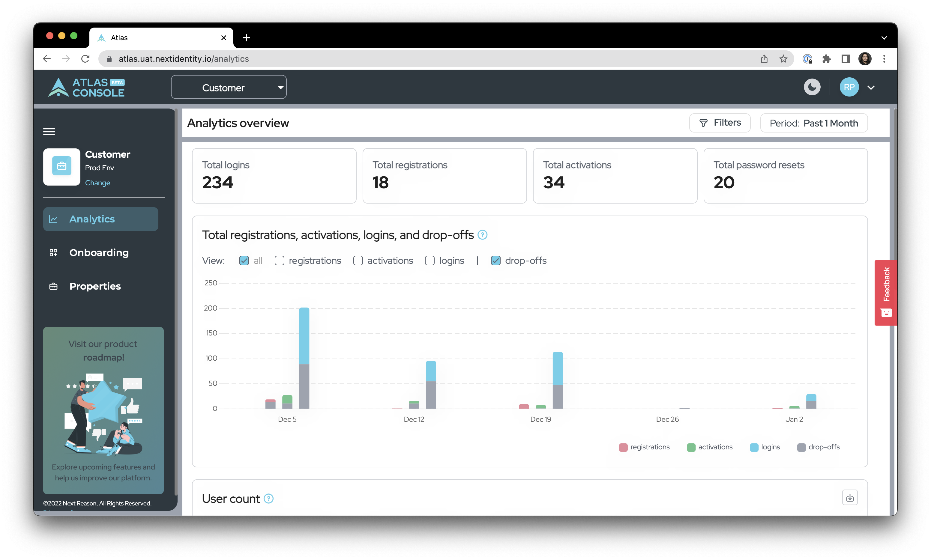931x560 pixels.
Task: Click the hamburger menu icon in sidebar
Action: coord(49,131)
